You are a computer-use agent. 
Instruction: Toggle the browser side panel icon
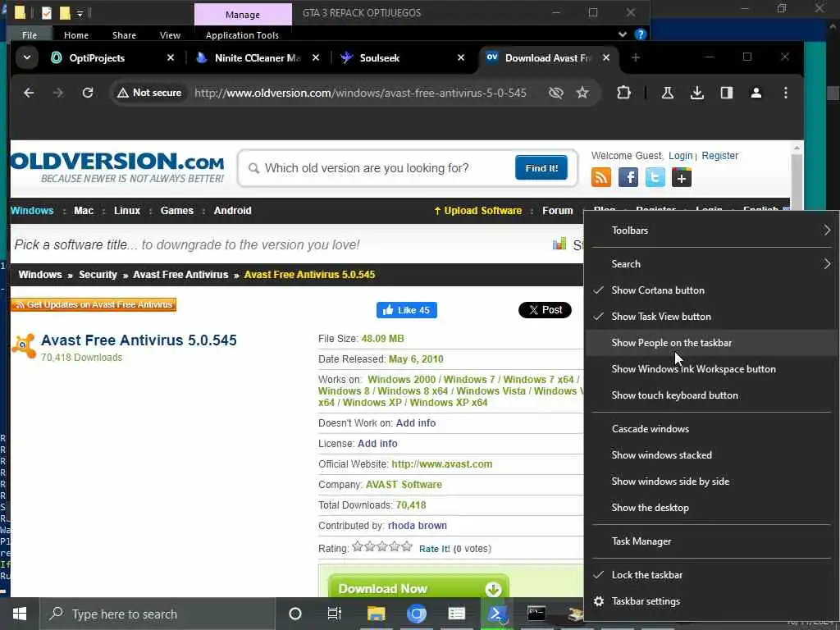coord(727,93)
